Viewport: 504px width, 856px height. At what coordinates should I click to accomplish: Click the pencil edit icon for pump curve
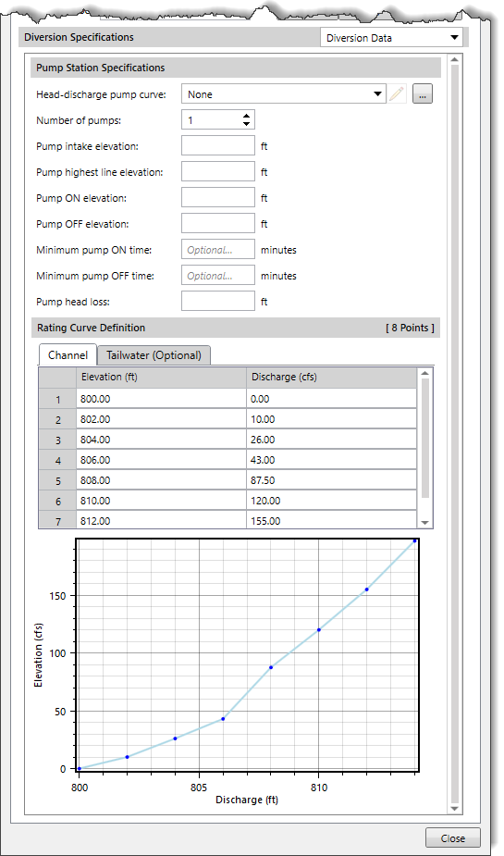coord(397,93)
